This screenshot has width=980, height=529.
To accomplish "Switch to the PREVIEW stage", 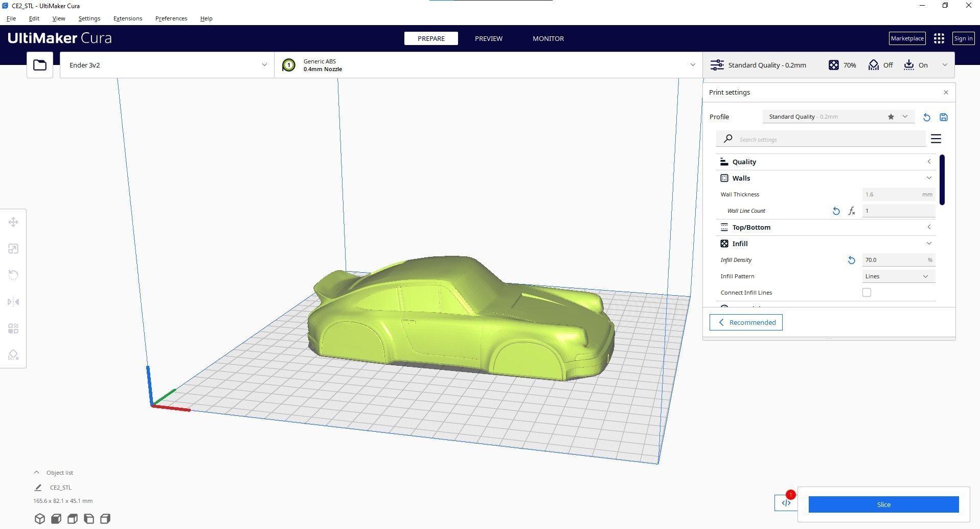I will pyautogui.click(x=489, y=38).
